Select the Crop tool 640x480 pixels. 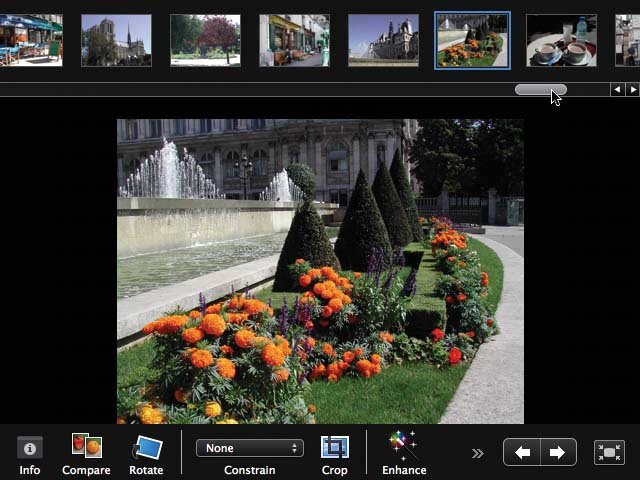point(334,448)
